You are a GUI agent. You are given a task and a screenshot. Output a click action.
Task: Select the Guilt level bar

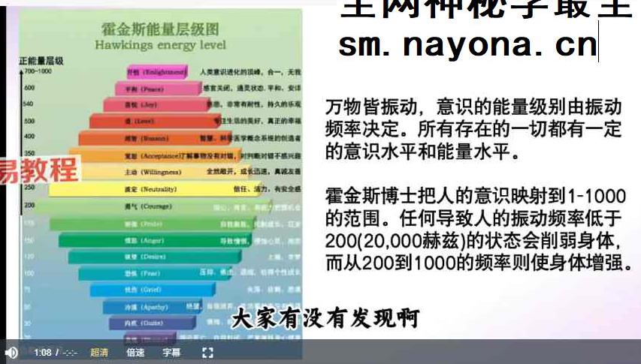(x=152, y=323)
